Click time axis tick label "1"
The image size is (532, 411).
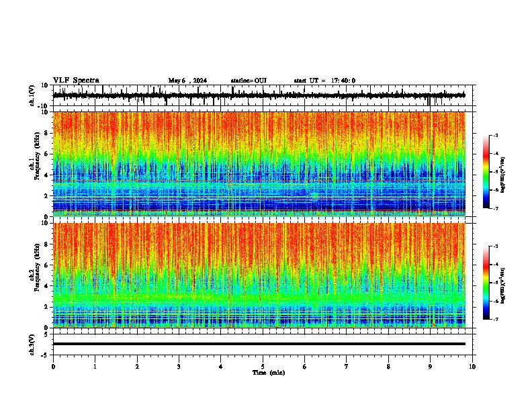coord(95,367)
